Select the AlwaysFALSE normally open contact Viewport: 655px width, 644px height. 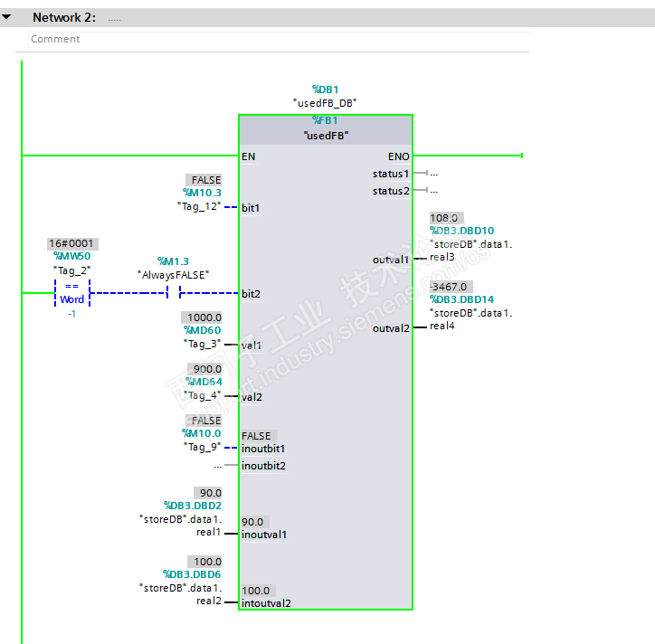click(x=174, y=292)
